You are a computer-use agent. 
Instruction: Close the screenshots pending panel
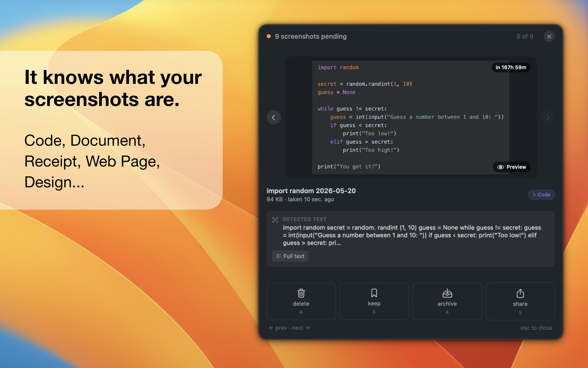[x=549, y=36]
